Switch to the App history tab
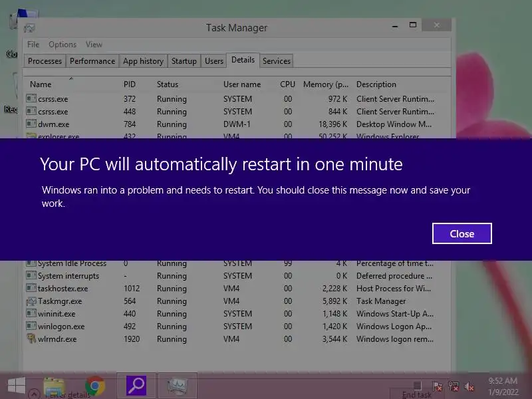532x399 pixels. click(143, 61)
